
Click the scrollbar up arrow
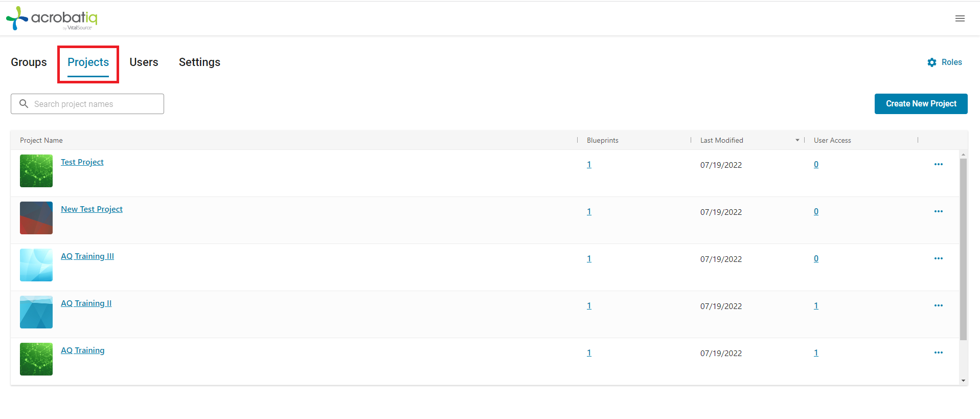tap(963, 154)
